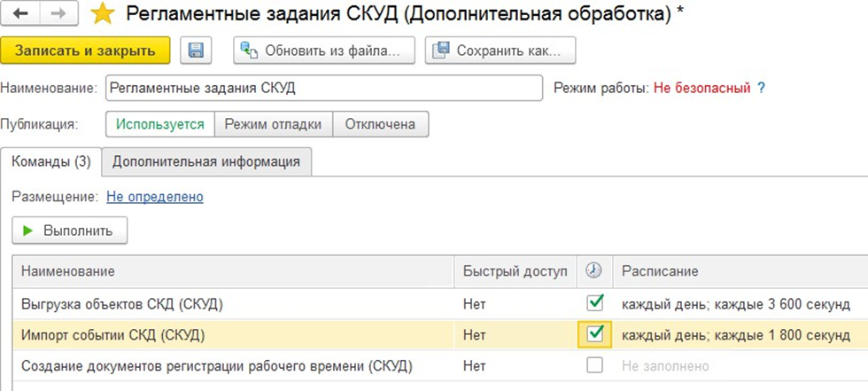Click the forward navigation arrow

[59, 14]
